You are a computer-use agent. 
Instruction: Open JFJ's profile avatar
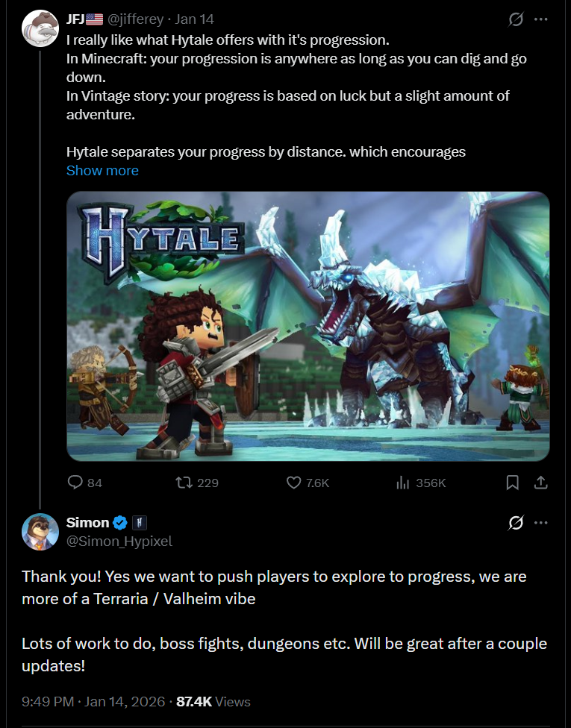(x=40, y=28)
